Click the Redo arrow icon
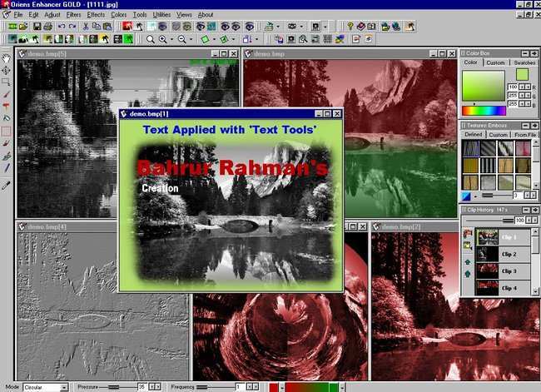541x392 pixels. point(72,27)
